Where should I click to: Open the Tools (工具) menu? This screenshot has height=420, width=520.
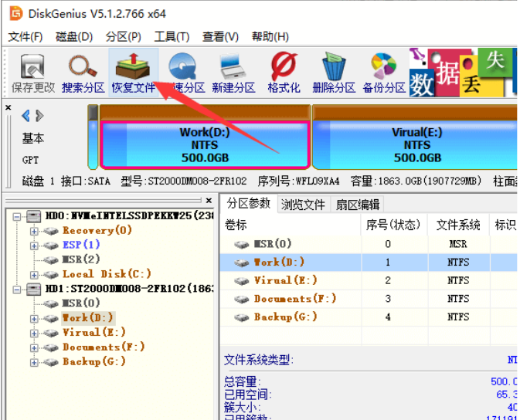coord(171,36)
